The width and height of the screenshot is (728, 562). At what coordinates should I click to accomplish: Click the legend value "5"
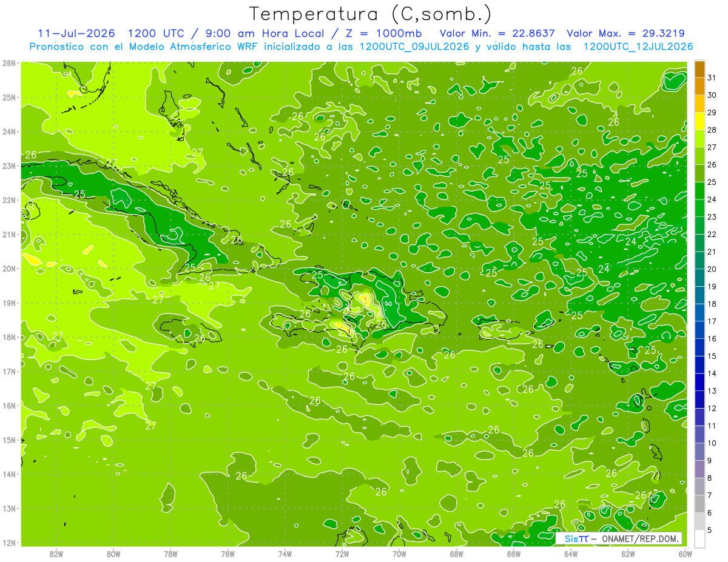click(710, 530)
